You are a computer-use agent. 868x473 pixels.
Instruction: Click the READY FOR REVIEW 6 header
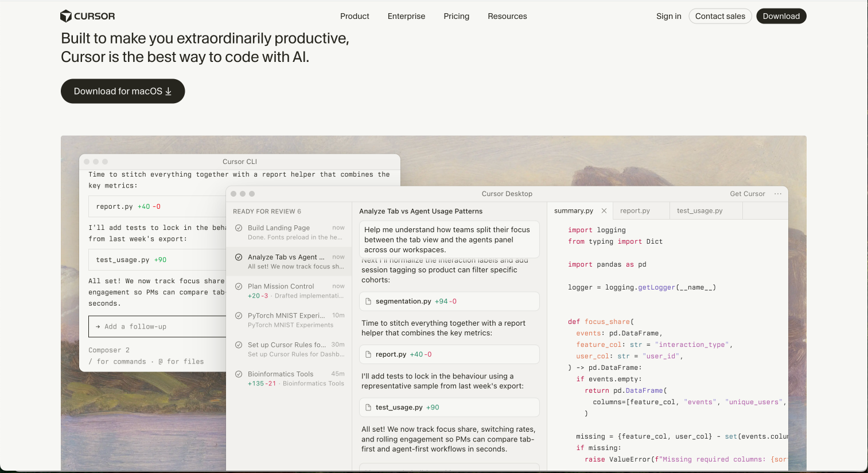[x=267, y=212]
